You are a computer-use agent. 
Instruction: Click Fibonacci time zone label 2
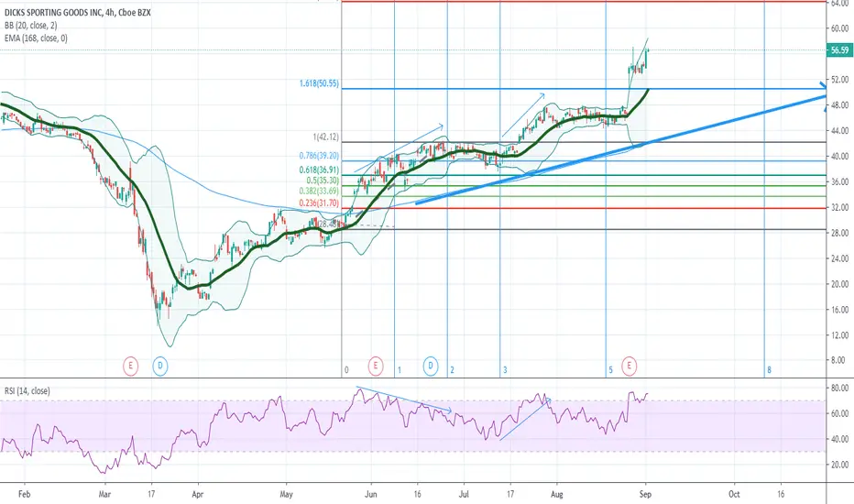click(x=452, y=370)
